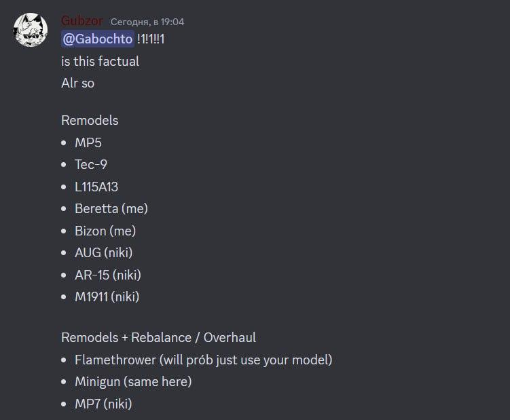
Task: Click the "Beretta (me)" list entry
Action: tap(111, 208)
